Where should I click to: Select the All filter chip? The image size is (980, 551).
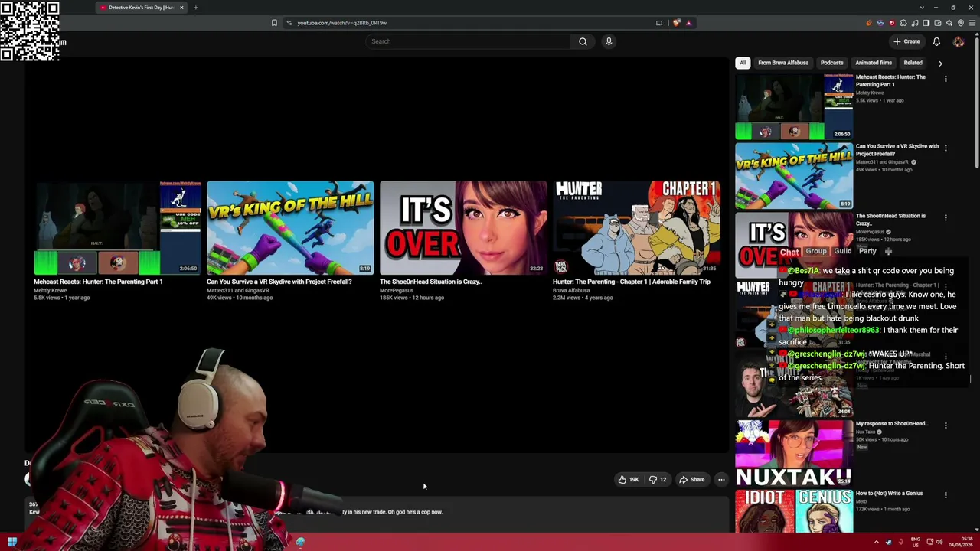pos(743,63)
